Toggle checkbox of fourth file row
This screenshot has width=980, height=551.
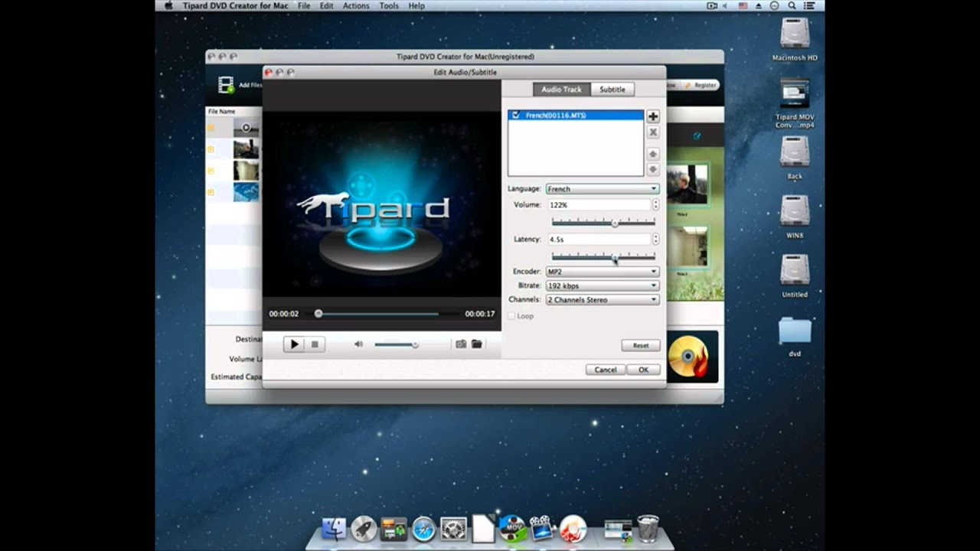[x=211, y=192]
